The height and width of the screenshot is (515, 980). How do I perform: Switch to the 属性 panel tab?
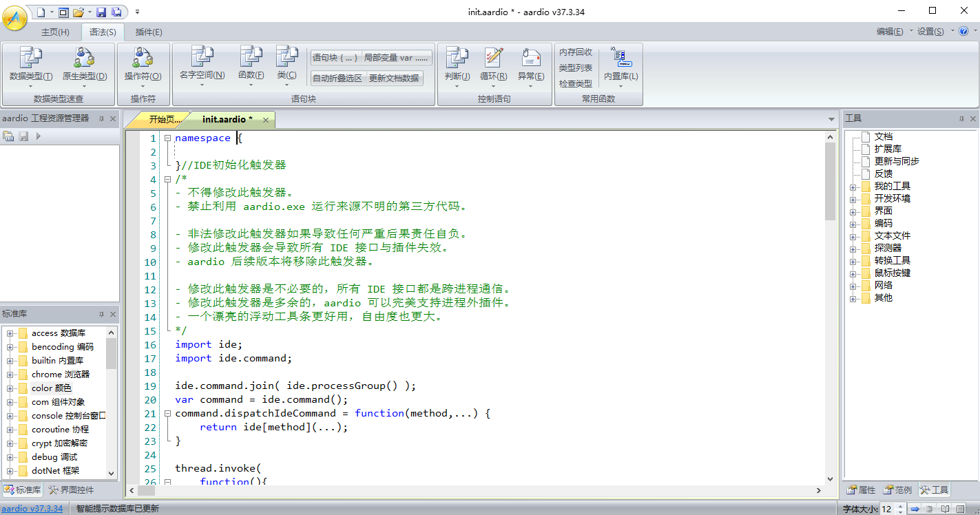click(862, 490)
